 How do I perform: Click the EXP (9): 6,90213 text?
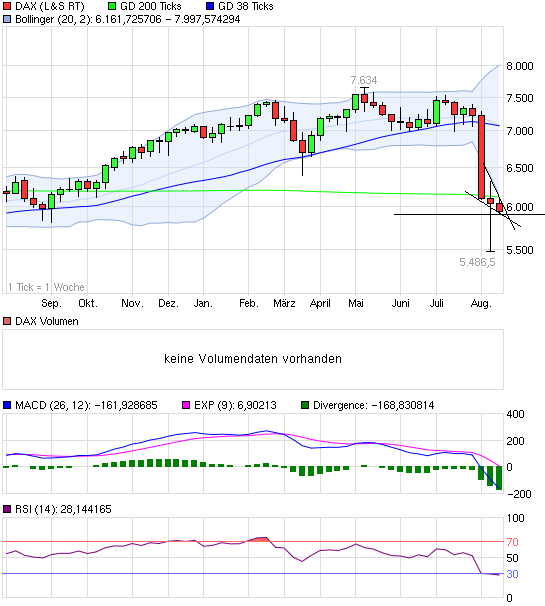tap(235, 405)
